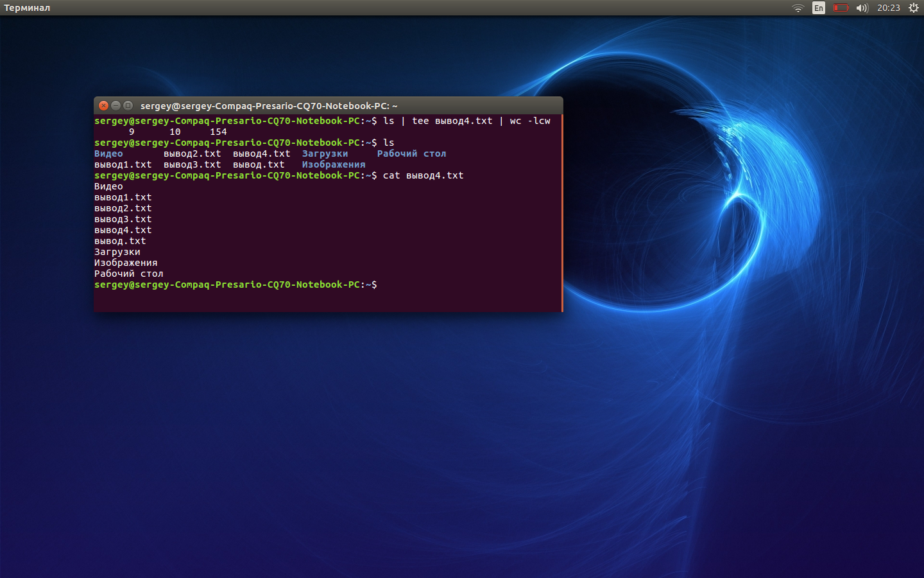Click the terminal window title bar text
Image resolution: width=924 pixels, height=578 pixels.
pos(269,106)
